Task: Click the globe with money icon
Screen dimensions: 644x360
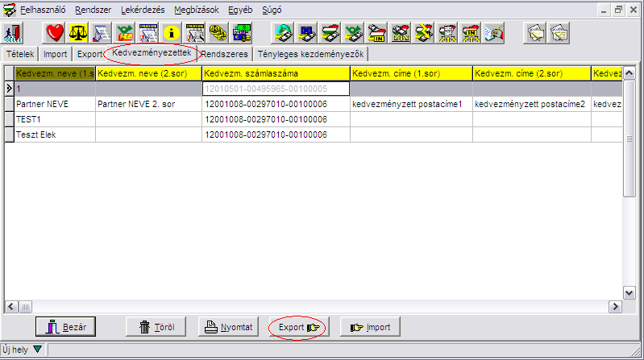Action: pos(283,33)
